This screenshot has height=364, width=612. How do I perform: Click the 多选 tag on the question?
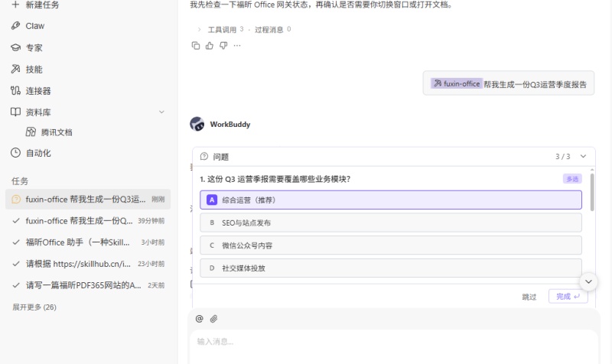572,179
